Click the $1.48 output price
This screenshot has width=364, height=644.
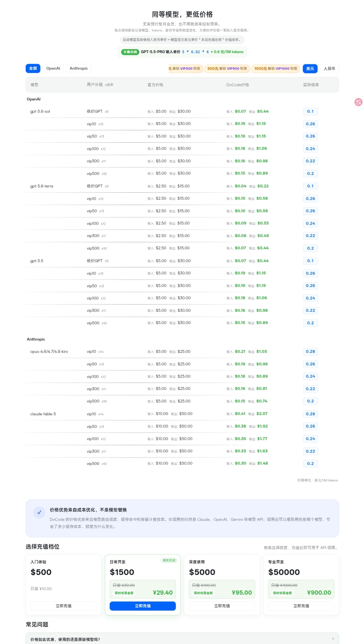(x=263, y=463)
